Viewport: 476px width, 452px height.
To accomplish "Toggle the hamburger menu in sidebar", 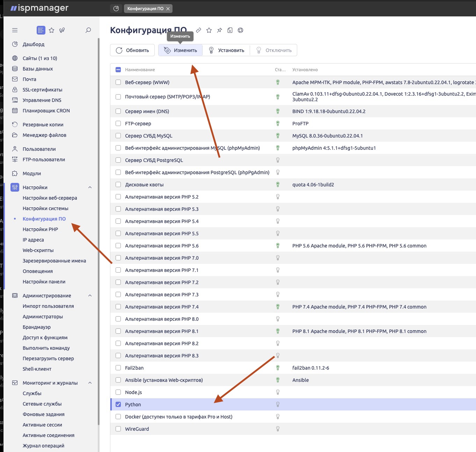I will click(15, 30).
